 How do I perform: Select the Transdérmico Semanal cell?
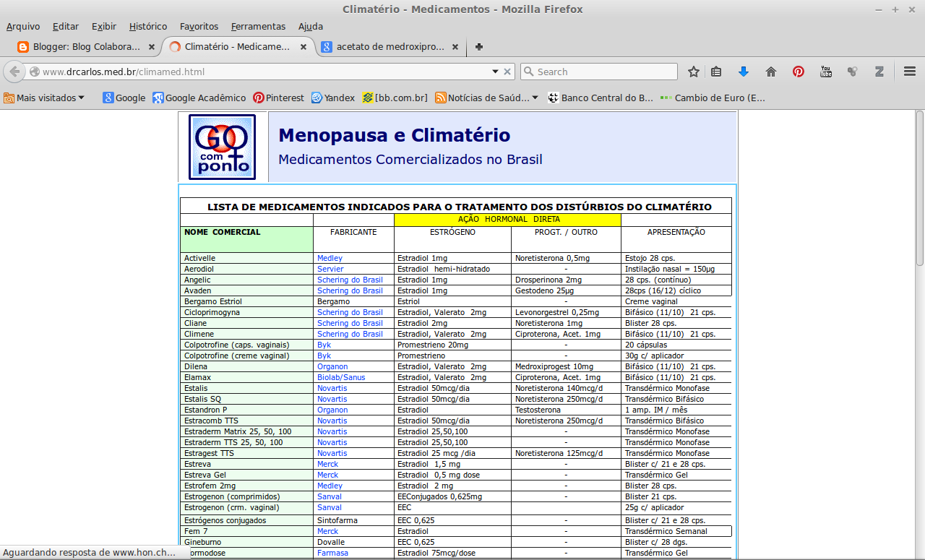pyautogui.click(x=676, y=531)
